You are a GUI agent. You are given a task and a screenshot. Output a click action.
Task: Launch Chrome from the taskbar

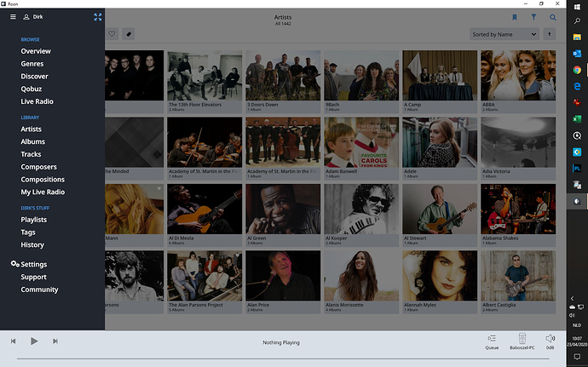tap(577, 70)
